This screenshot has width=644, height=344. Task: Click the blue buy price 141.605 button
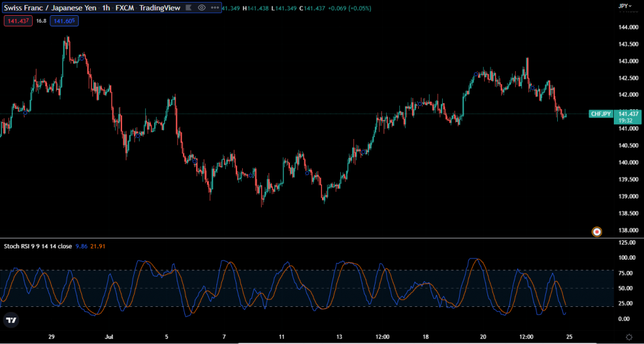click(x=65, y=21)
